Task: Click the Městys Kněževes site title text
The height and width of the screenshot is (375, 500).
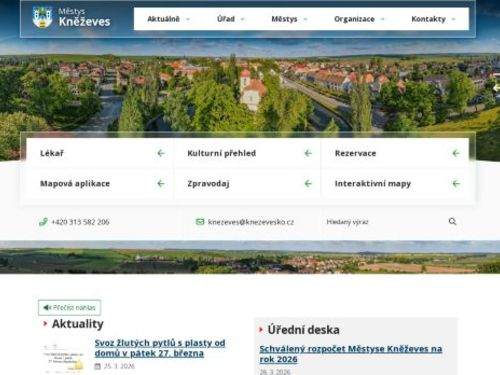Action: (84, 17)
